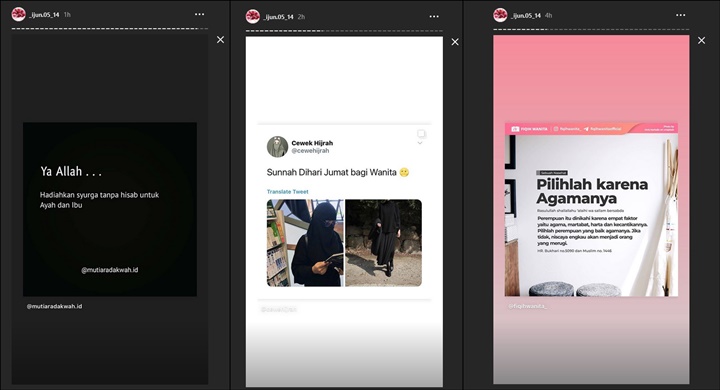Open the 'Pilihlah karena Agamanya' shared post
Image resolution: width=720 pixels, height=390 pixels.
pyautogui.click(x=591, y=209)
